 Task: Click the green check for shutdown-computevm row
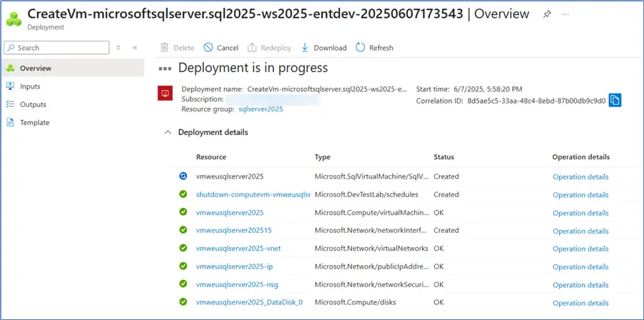click(x=183, y=194)
